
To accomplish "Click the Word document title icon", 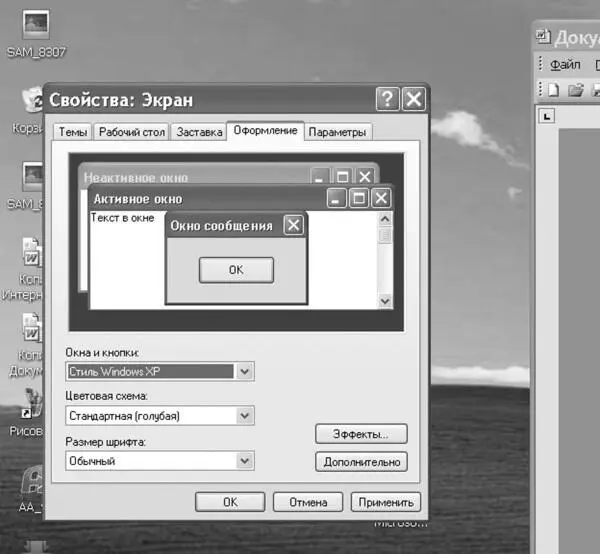I will coord(543,36).
